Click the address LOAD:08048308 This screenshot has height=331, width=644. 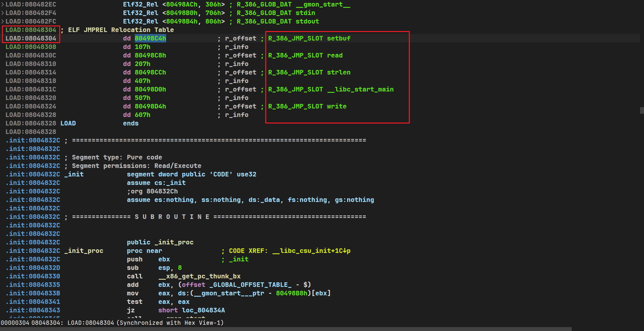point(31,47)
